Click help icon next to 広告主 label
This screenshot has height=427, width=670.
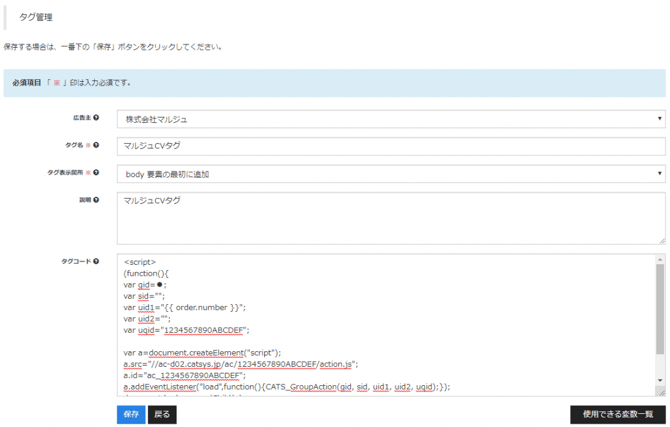pyautogui.click(x=96, y=118)
